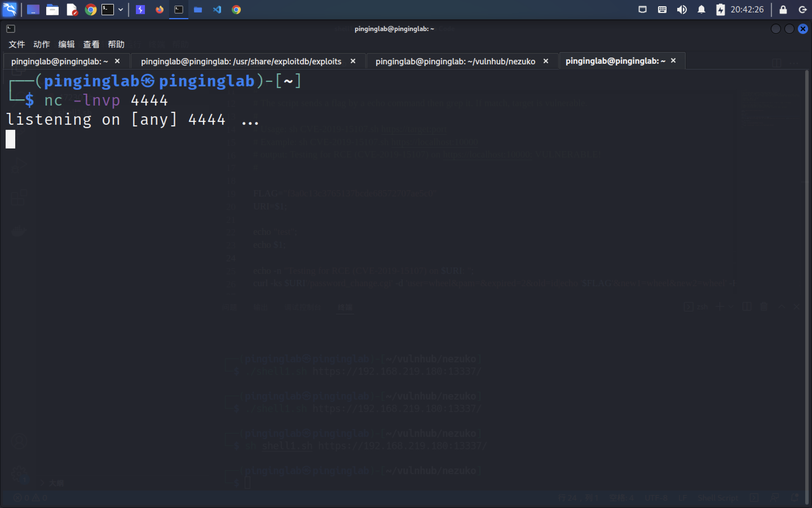Viewport: 812px width, 508px height.
Task: Open the log out session icon
Action: click(803, 9)
